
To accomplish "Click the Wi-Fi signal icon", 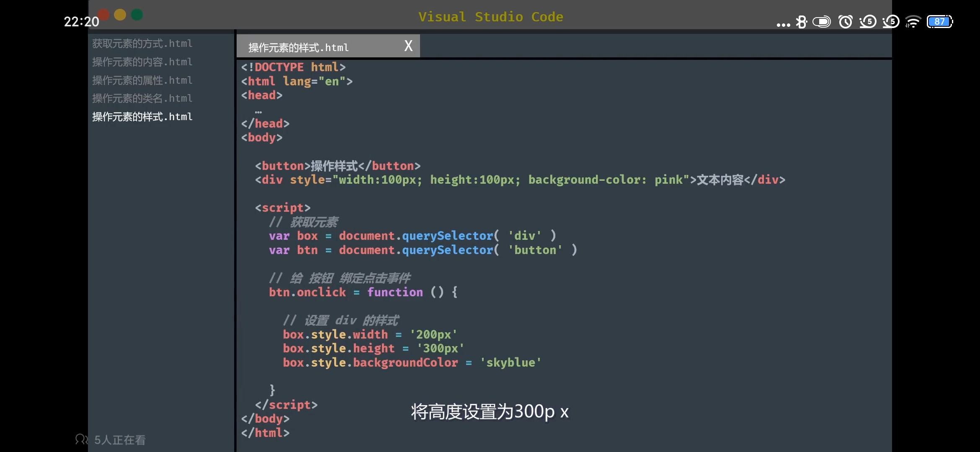I will tap(913, 22).
